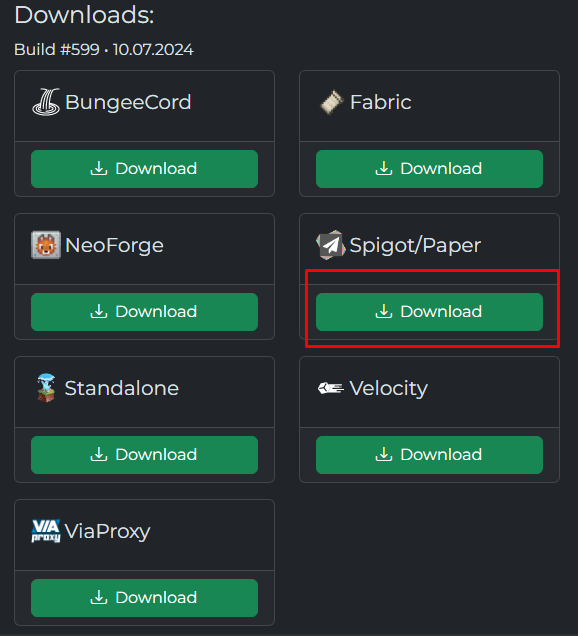
Task: Click the Velocity logo icon
Action: 331,388
